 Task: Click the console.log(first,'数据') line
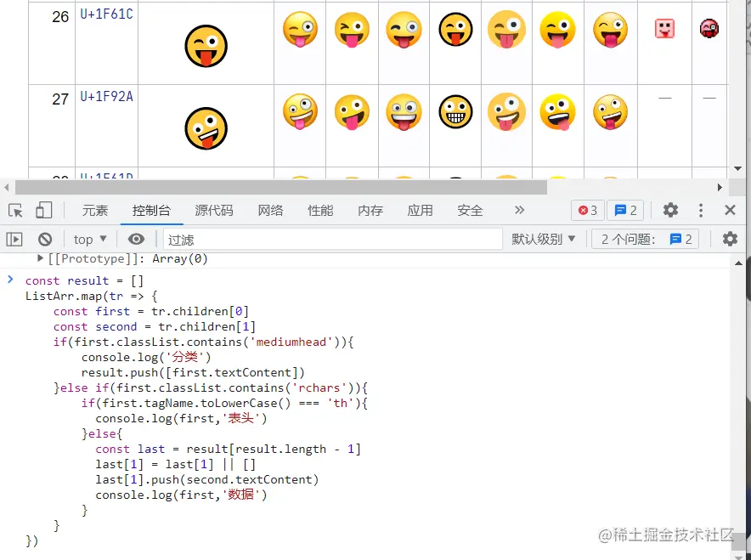[x=181, y=495]
